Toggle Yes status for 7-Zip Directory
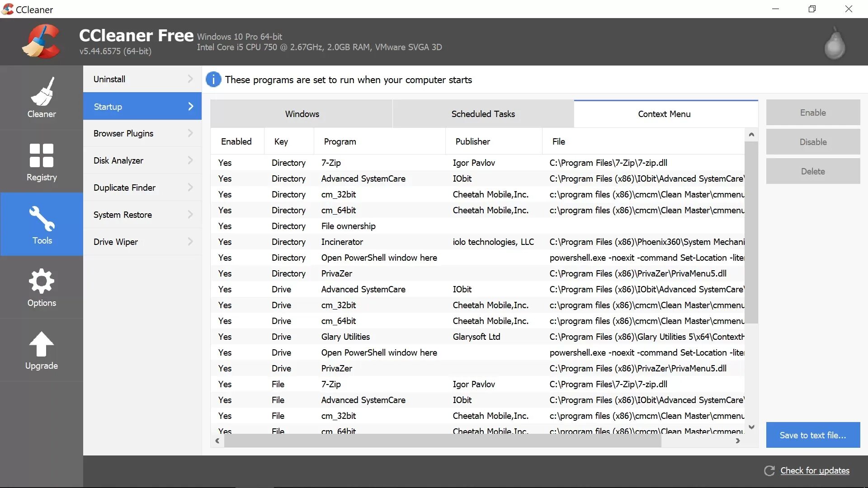This screenshot has width=868, height=488. pyautogui.click(x=225, y=162)
